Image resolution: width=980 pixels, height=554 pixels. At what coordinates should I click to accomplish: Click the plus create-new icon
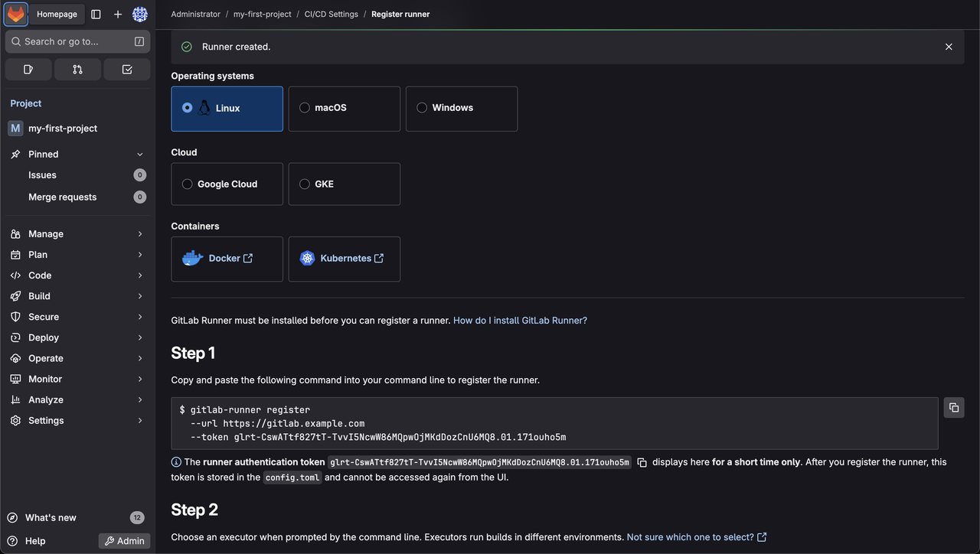click(118, 14)
